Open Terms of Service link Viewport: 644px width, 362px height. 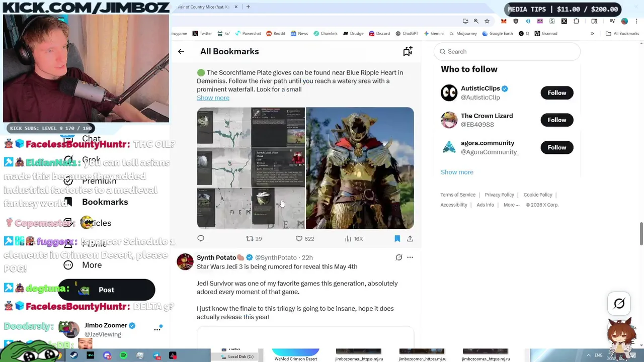(458, 195)
